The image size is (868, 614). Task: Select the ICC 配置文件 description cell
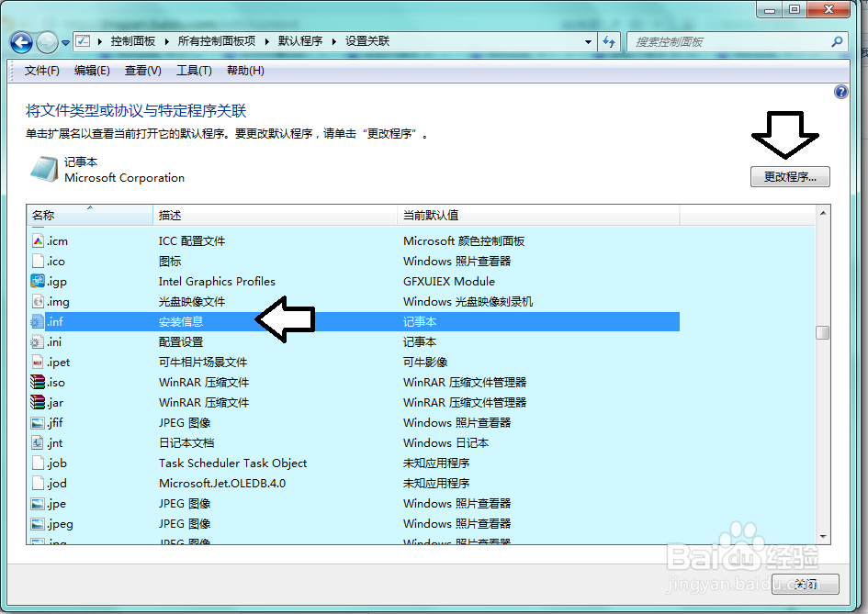pos(192,241)
